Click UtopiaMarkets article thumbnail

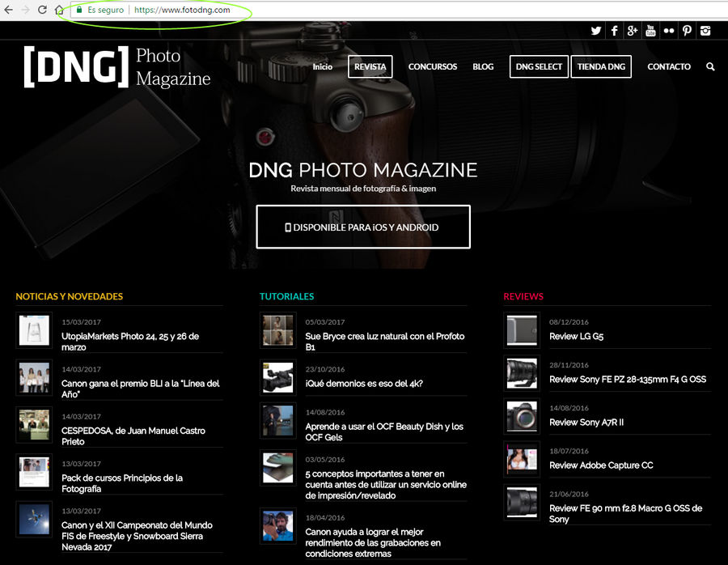coord(34,330)
